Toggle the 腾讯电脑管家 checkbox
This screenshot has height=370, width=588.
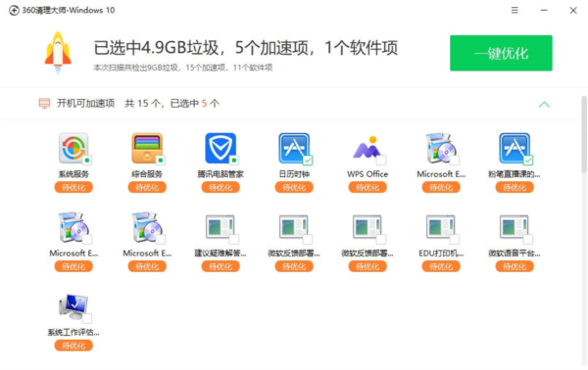pos(234,161)
